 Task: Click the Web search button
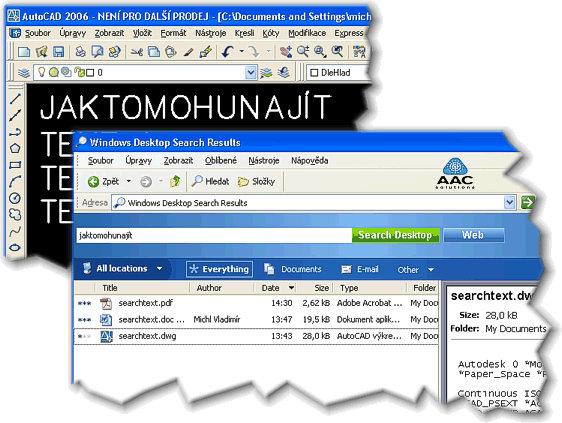pos(473,235)
